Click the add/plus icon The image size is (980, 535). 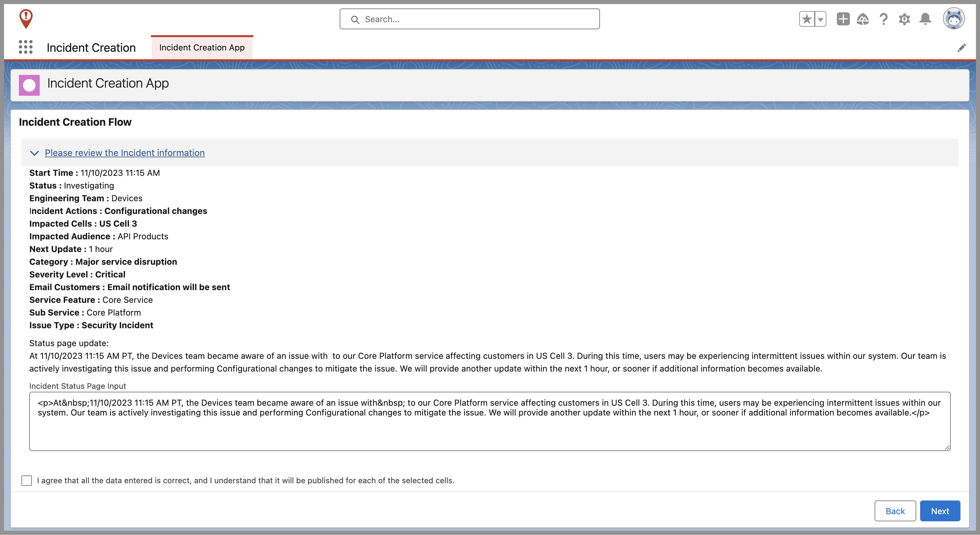coord(843,19)
